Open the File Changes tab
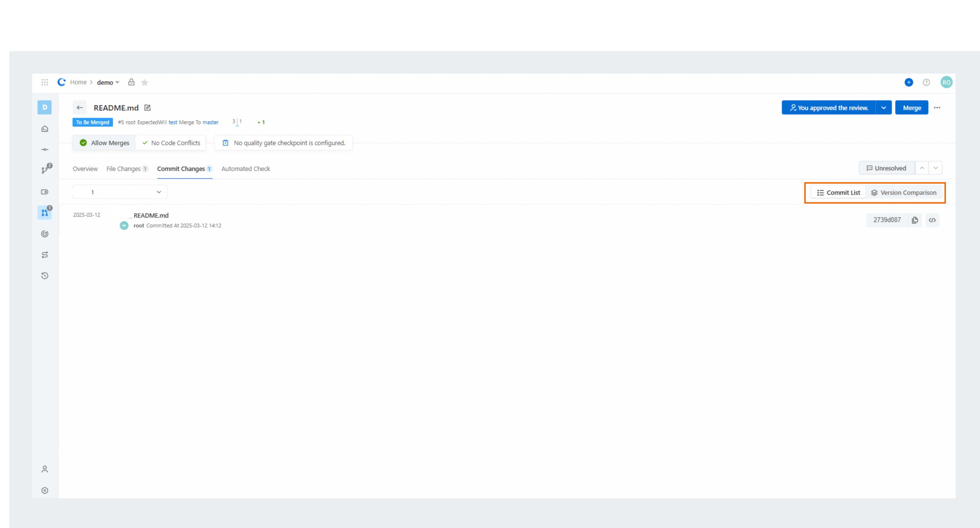980x528 pixels. pyautogui.click(x=123, y=169)
